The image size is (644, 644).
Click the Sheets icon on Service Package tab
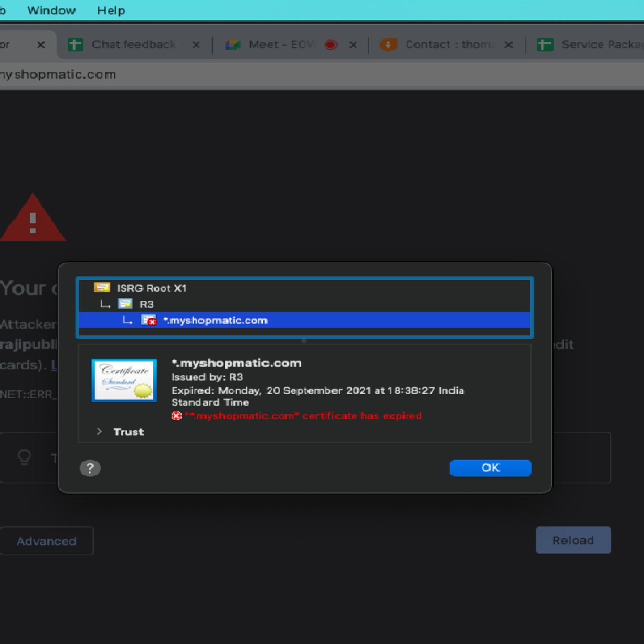tap(545, 45)
